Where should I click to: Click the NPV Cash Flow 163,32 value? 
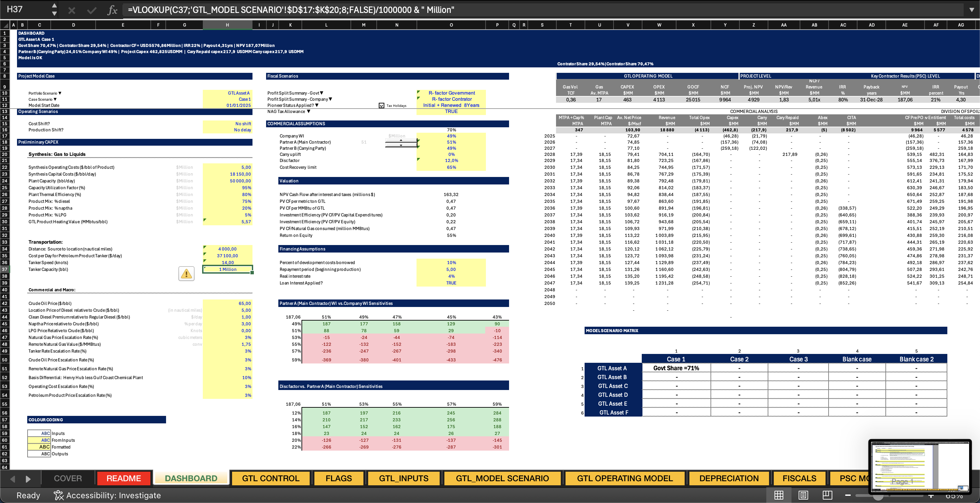[451, 194]
